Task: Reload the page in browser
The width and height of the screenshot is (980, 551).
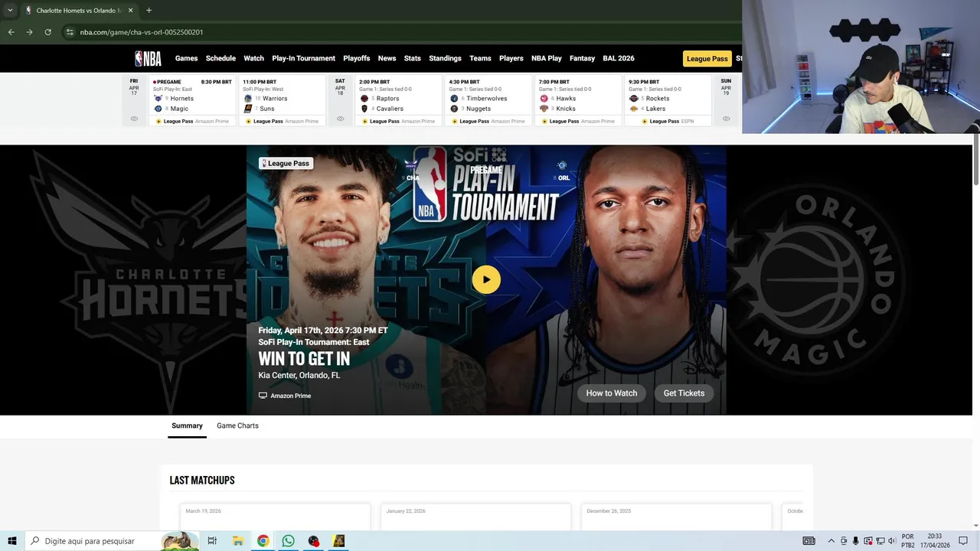Action: pos(47,32)
